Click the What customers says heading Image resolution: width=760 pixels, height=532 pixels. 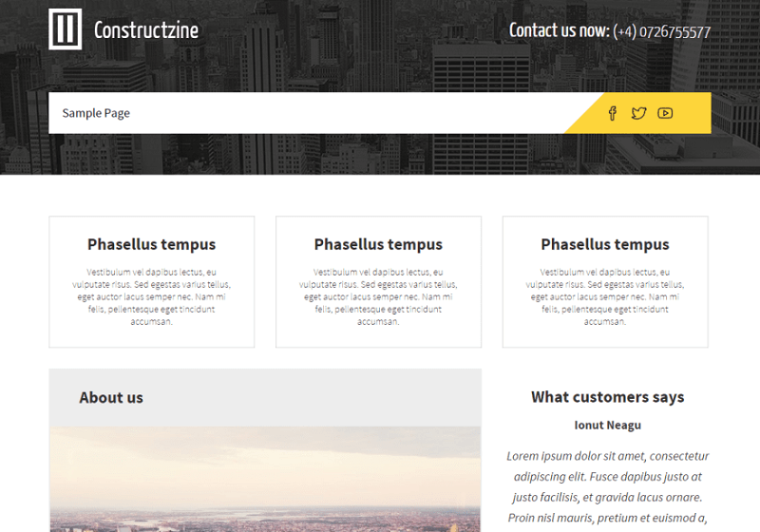click(x=608, y=397)
